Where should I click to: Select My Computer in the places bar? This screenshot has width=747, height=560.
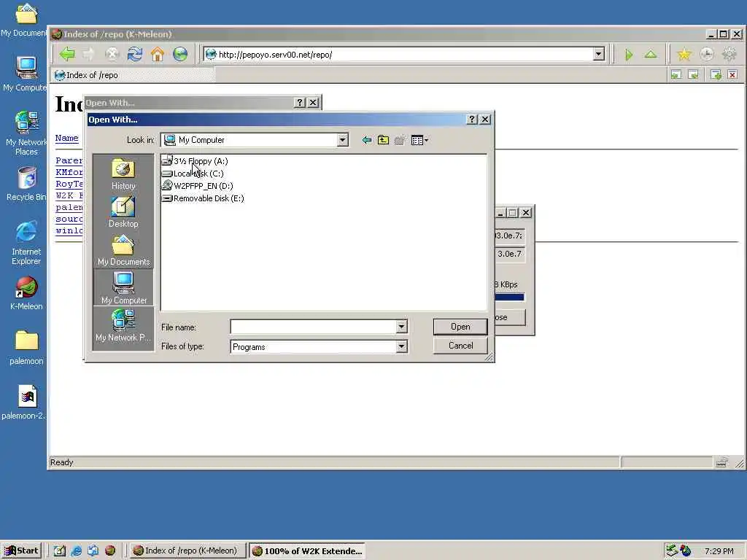(x=123, y=287)
